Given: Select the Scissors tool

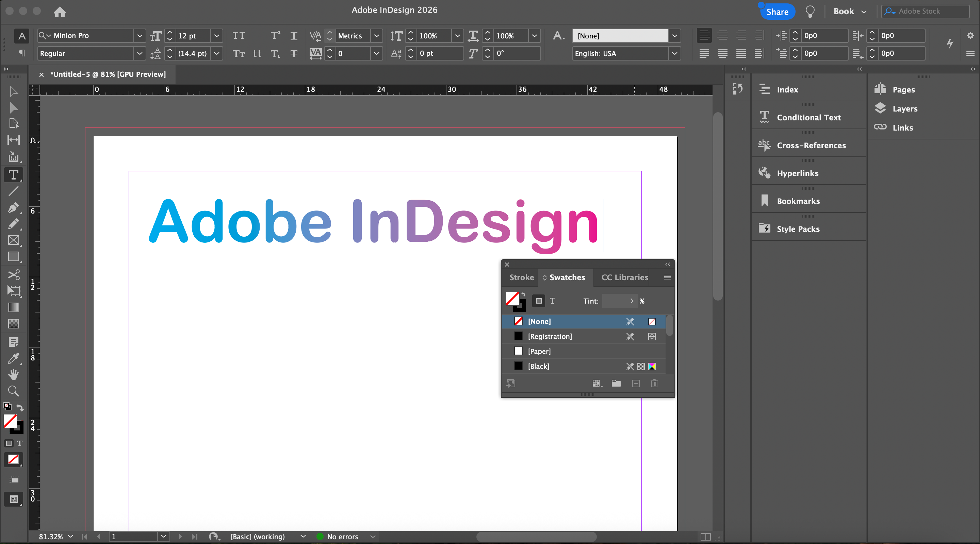Looking at the screenshot, I should pos(13,274).
